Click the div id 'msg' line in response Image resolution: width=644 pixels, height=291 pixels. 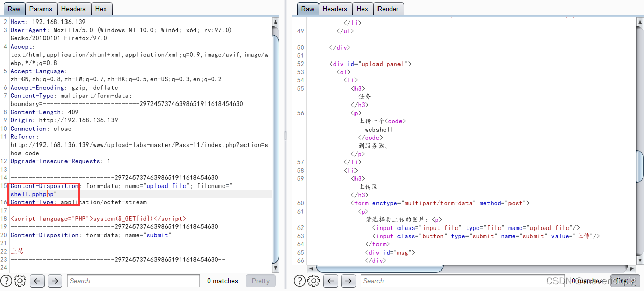(390, 253)
